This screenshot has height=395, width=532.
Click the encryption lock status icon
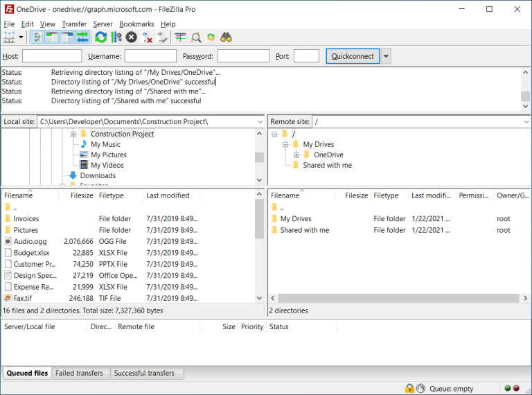click(x=409, y=388)
